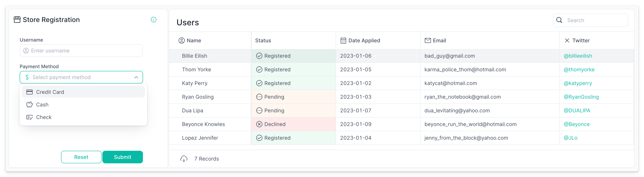This screenshot has height=177, width=644.
Task: Click the info icon in Store Registration panel
Action: click(153, 20)
